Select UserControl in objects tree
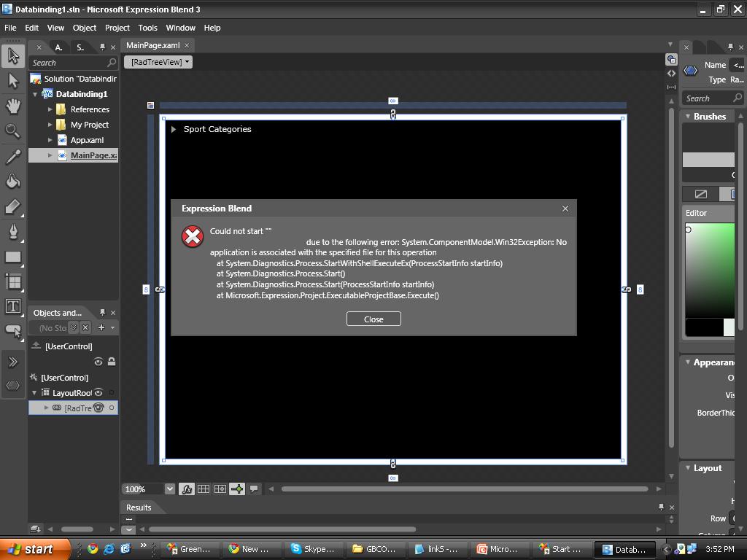747x560 pixels. 64,378
